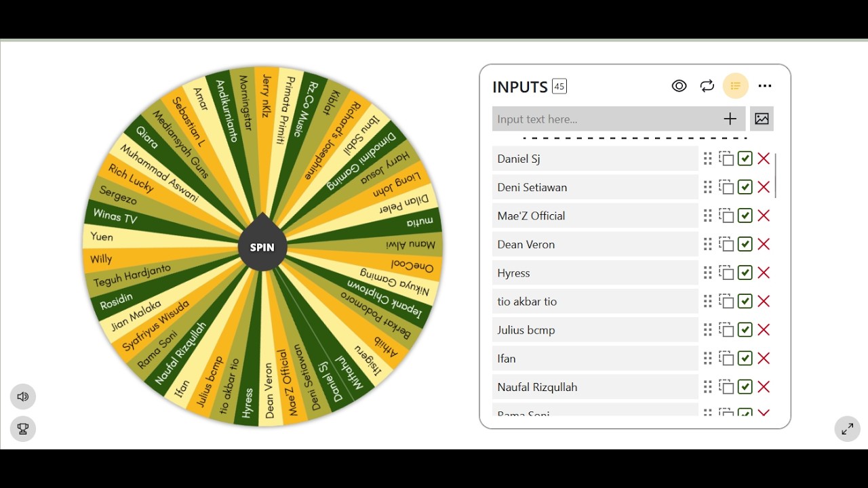Click the drag handle for Dean Veron
The height and width of the screenshot is (488, 868).
click(708, 244)
